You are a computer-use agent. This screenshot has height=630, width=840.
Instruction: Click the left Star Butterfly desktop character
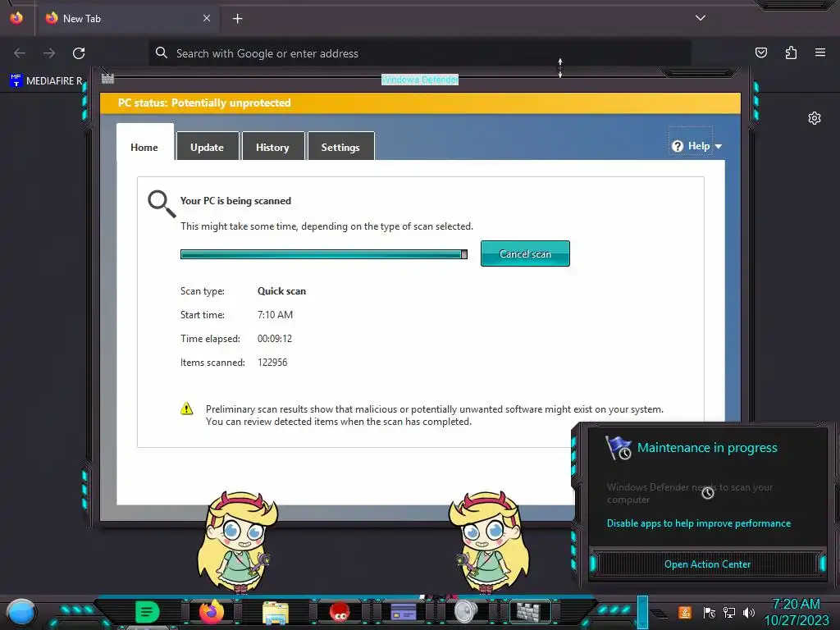click(239, 542)
